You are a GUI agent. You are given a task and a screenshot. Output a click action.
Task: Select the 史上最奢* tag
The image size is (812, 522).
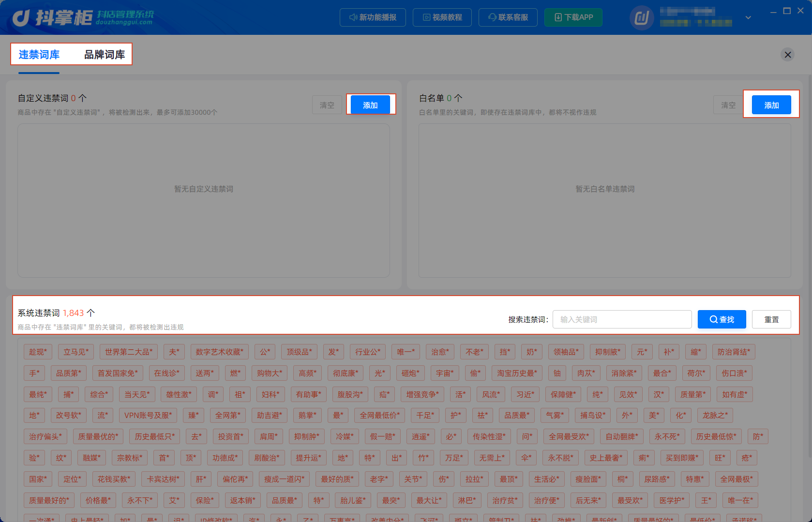[606, 458]
